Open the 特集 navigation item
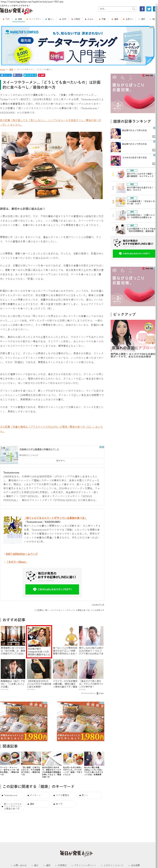 pos(102,19)
